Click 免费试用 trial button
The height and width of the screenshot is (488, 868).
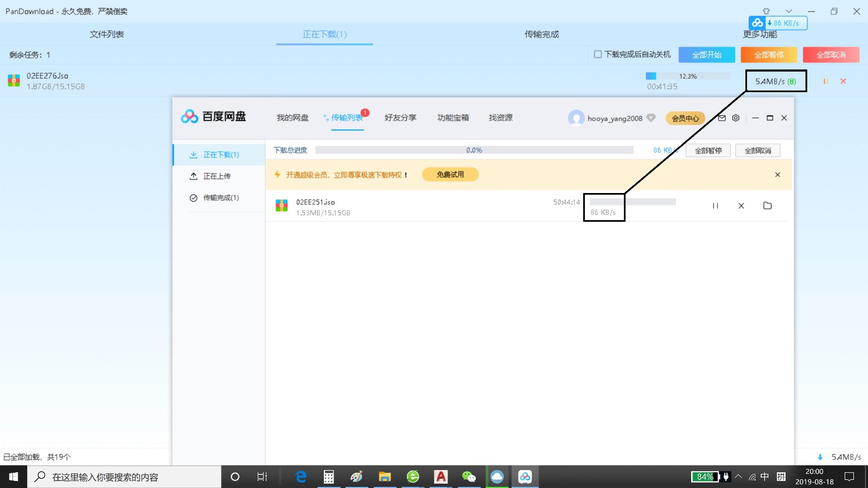point(450,175)
